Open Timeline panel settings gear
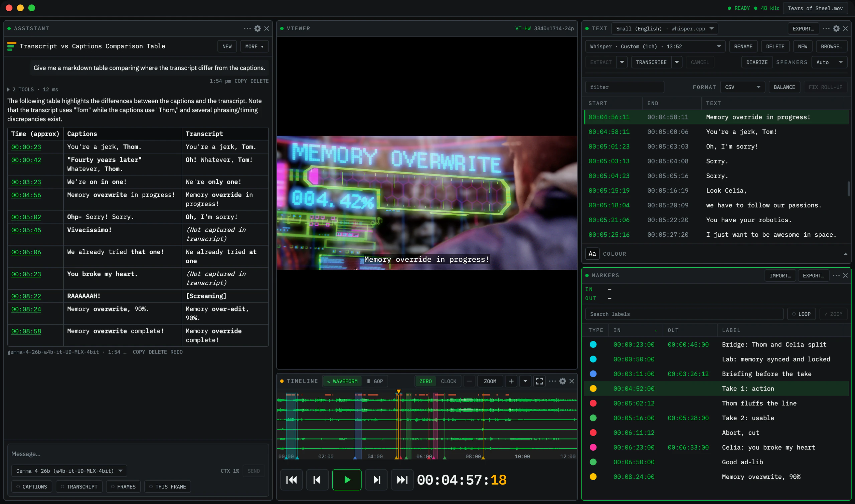Viewport: 855px width, 504px height. pos(563,381)
